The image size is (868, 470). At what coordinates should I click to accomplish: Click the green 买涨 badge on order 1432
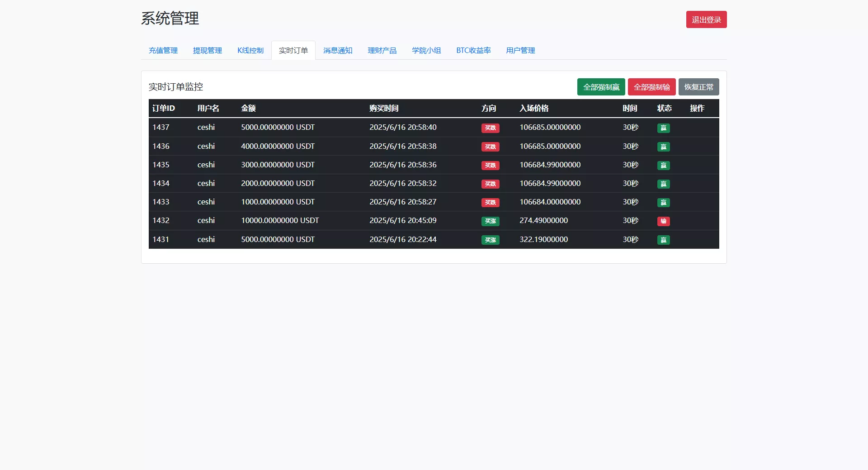tap(490, 221)
